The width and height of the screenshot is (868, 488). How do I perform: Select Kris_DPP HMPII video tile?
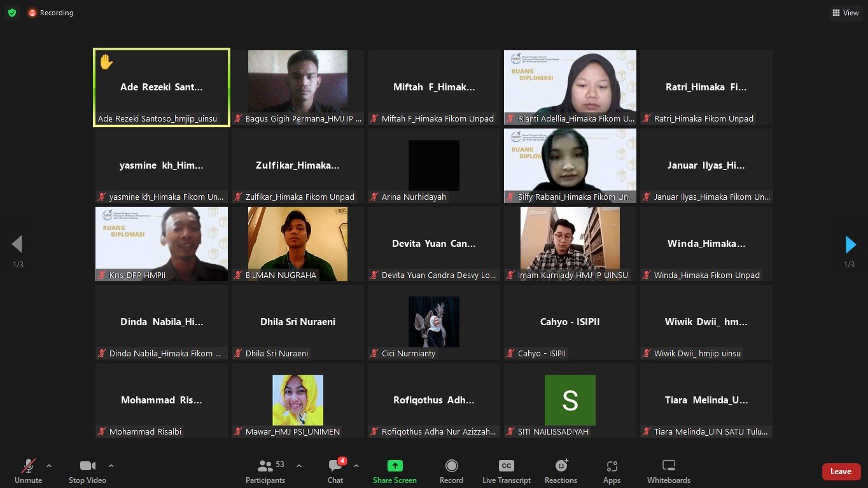[161, 244]
